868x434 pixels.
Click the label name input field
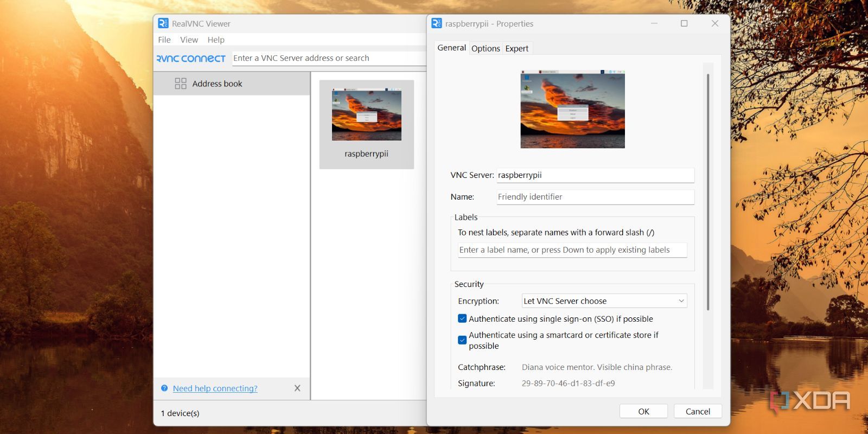click(x=572, y=250)
